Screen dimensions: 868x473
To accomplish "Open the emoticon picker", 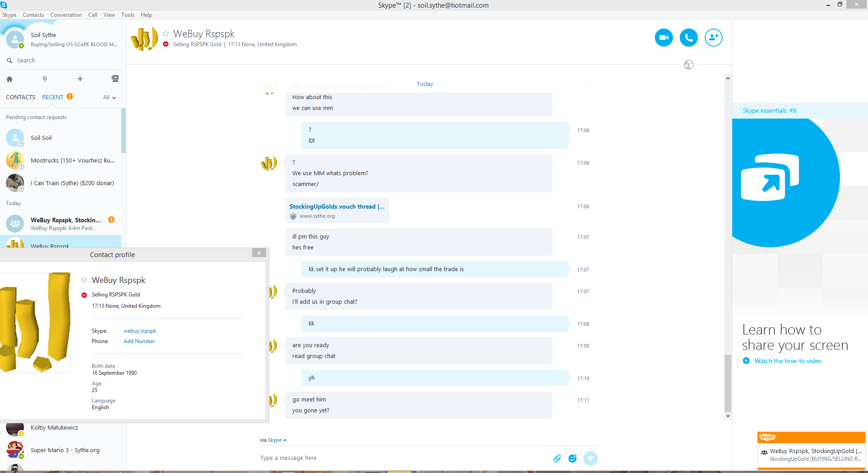I will [x=572, y=459].
